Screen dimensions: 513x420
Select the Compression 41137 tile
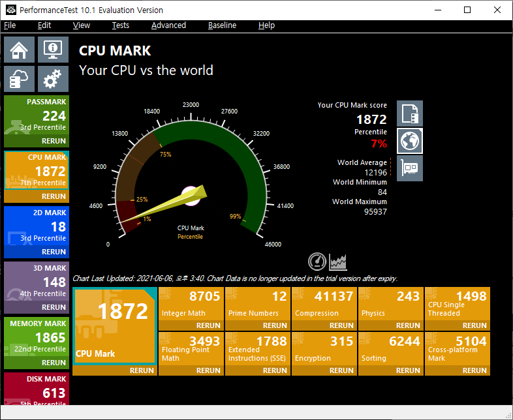324,304
